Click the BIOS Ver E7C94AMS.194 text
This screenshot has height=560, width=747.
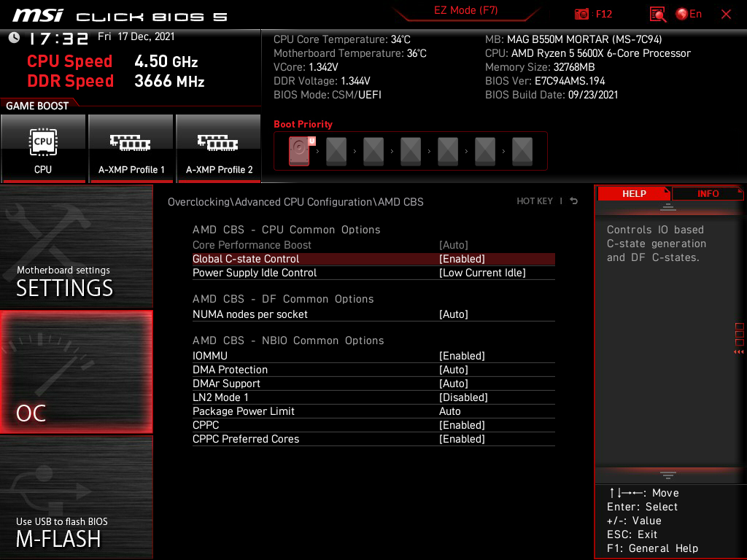pyautogui.click(x=545, y=81)
